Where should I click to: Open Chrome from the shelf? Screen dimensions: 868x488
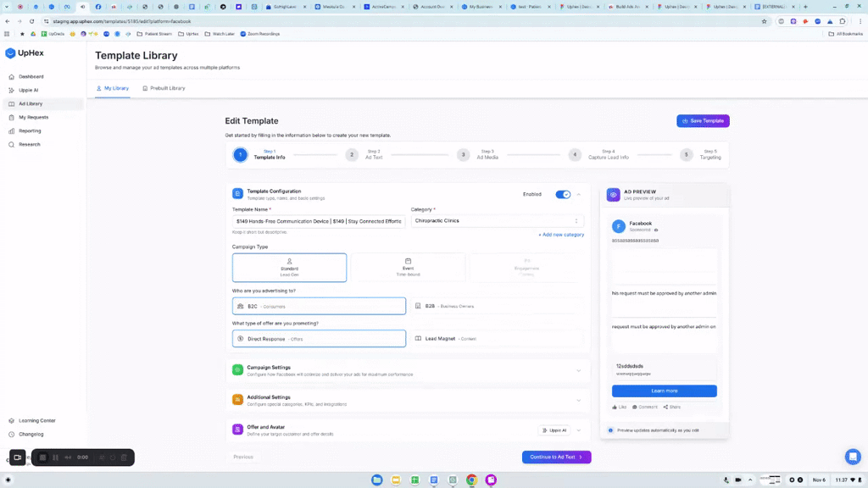(x=471, y=480)
